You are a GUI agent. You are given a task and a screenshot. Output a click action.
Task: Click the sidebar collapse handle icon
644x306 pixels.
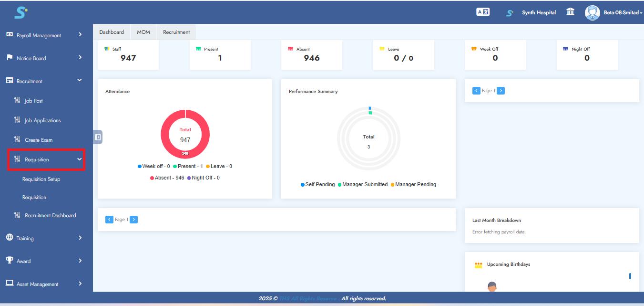[98, 137]
